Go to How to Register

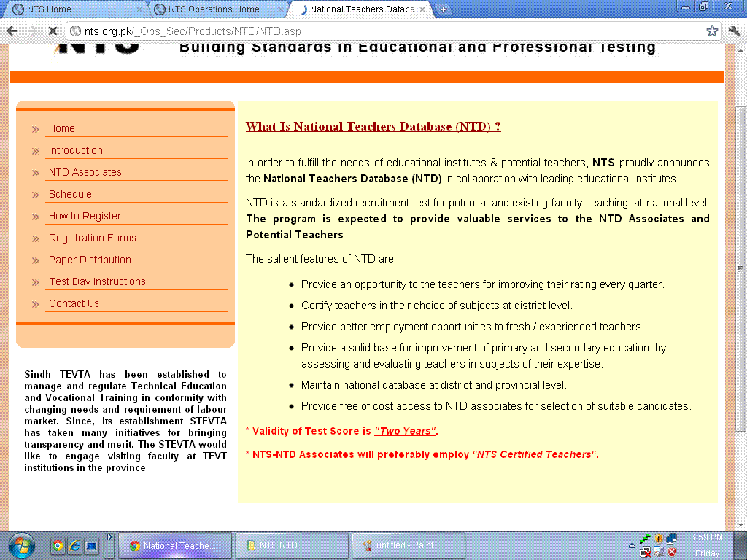point(85,216)
